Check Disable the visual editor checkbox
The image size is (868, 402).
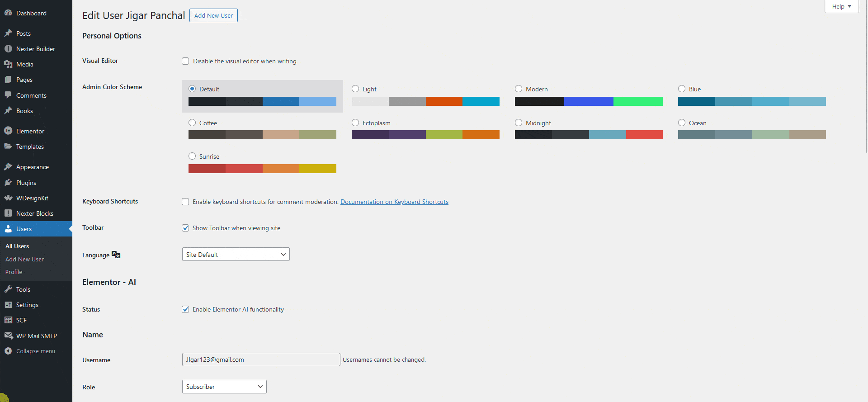click(185, 61)
